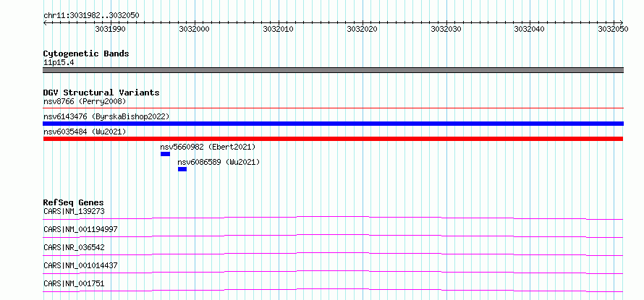644x300 pixels.
Task: Click the thick red nsv6035484 variant bar
Action: (333, 139)
